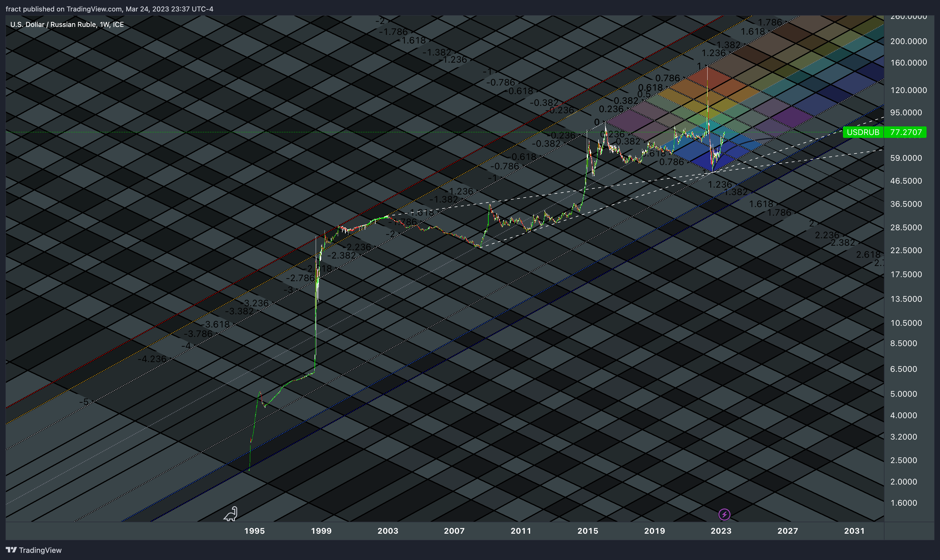Select the 2019 label on the time axis

pyautogui.click(x=655, y=531)
